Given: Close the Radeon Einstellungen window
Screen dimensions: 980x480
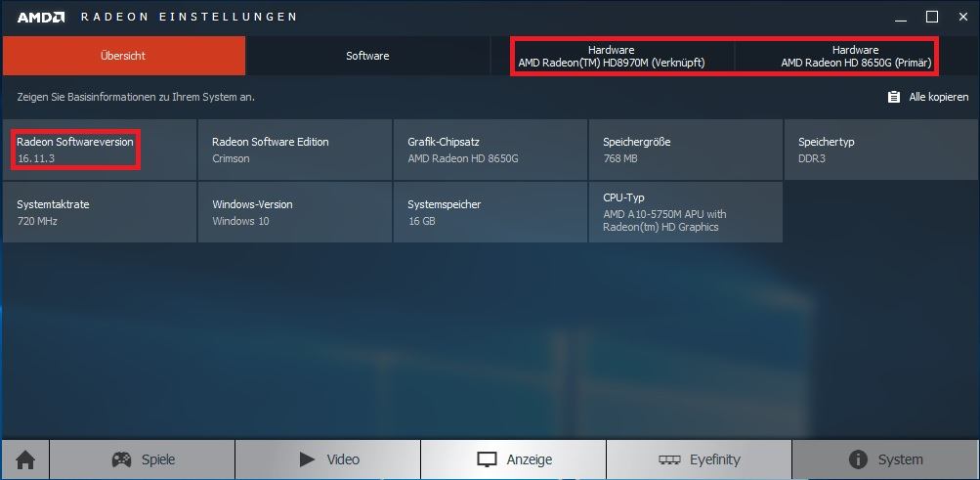Looking at the screenshot, I should [x=963, y=17].
